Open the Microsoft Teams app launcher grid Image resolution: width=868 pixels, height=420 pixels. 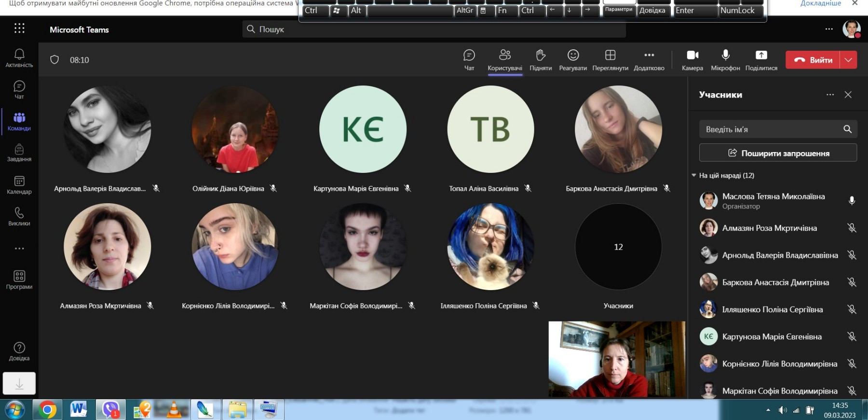pos(19,28)
